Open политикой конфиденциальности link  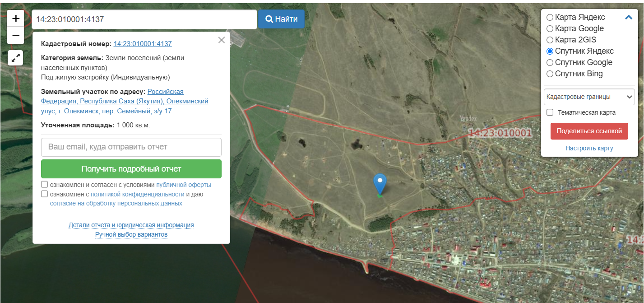138,194
